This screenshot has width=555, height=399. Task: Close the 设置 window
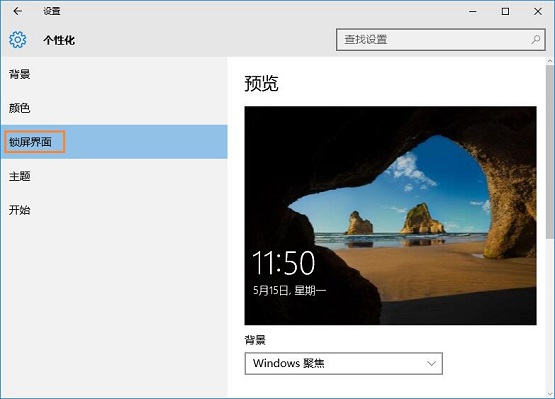[x=538, y=11]
